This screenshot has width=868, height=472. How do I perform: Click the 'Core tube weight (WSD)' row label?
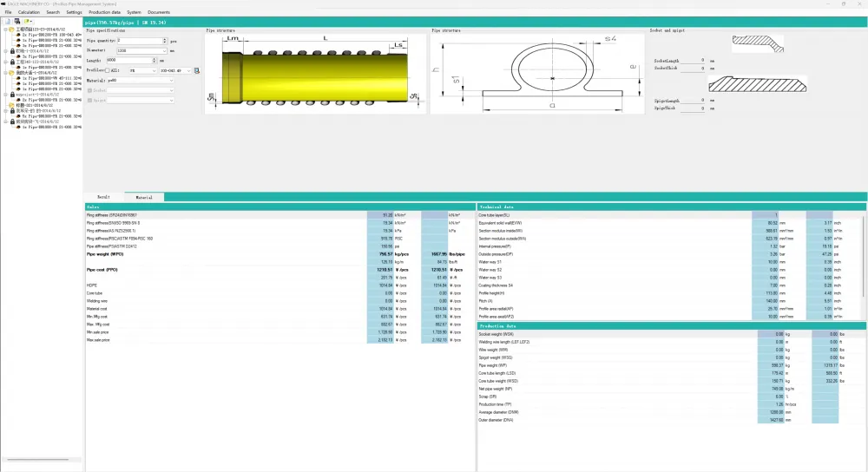(499, 381)
